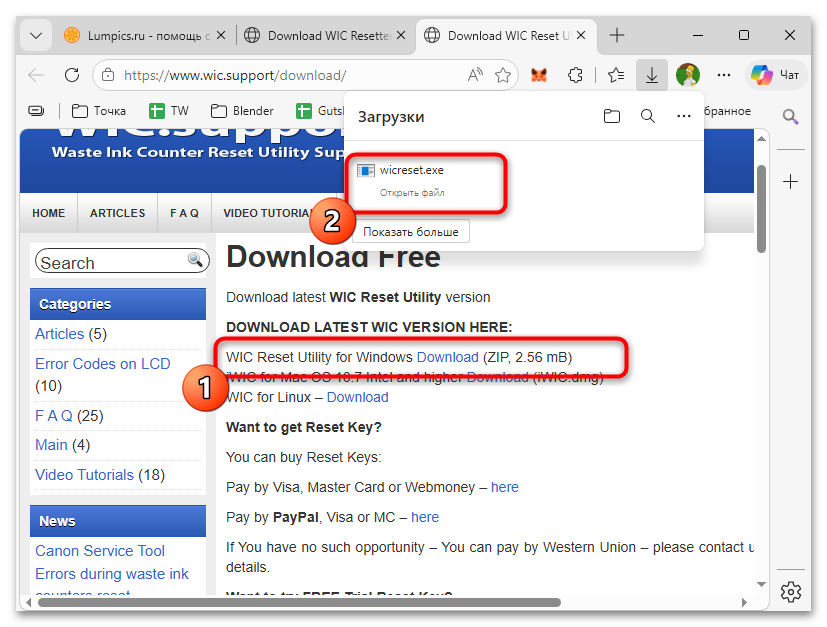Open the user profile avatar
Screen dimensions: 827x627
[688, 75]
